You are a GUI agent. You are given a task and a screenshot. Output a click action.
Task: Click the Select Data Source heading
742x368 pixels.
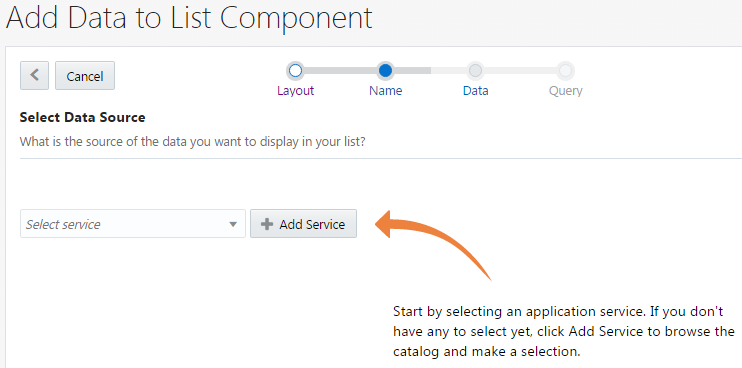(82, 117)
